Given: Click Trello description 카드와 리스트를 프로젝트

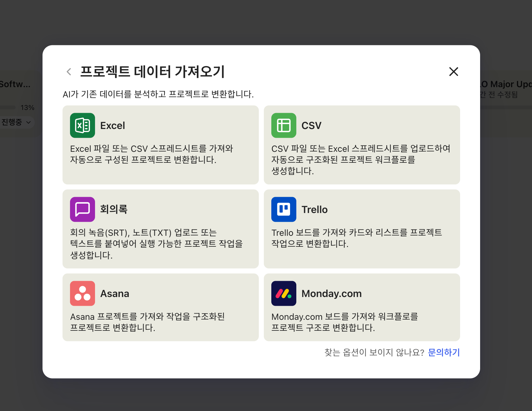Looking at the screenshot, I should pos(395,233).
